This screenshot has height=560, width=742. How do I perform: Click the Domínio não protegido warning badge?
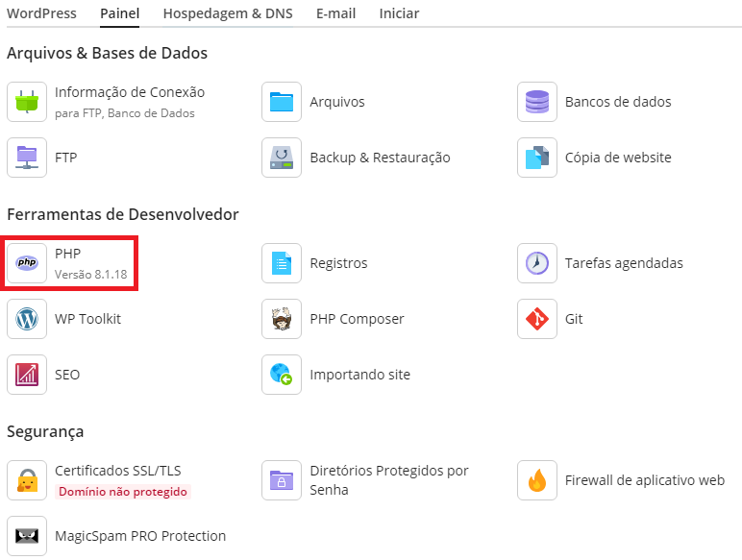click(123, 492)
